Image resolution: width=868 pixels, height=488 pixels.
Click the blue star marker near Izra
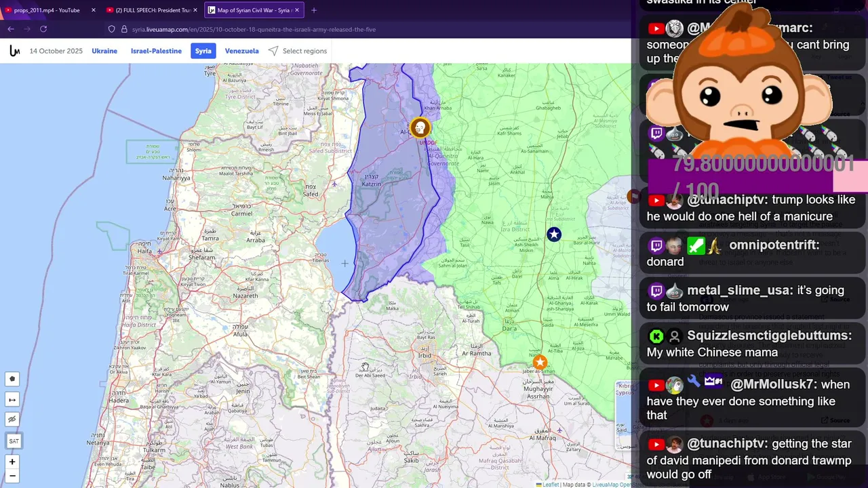[554, 235]
